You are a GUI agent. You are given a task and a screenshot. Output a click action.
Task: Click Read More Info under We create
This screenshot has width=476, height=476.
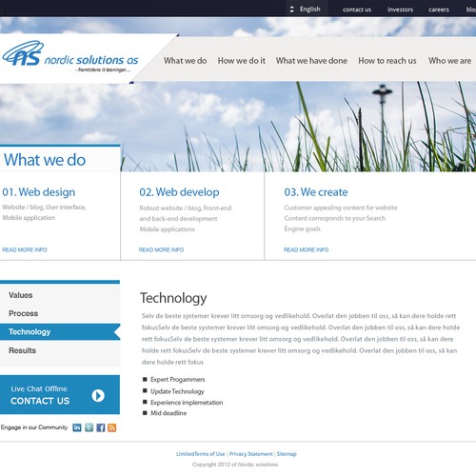tap(306, 249)
